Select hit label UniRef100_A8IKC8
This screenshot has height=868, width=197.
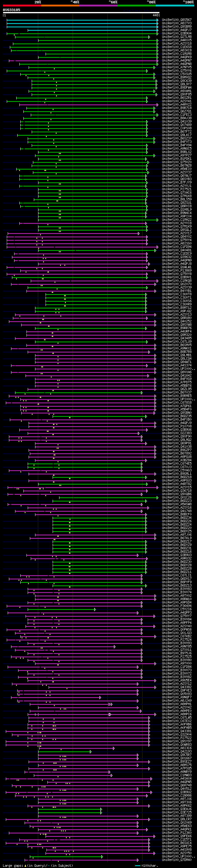coord(177,50)
